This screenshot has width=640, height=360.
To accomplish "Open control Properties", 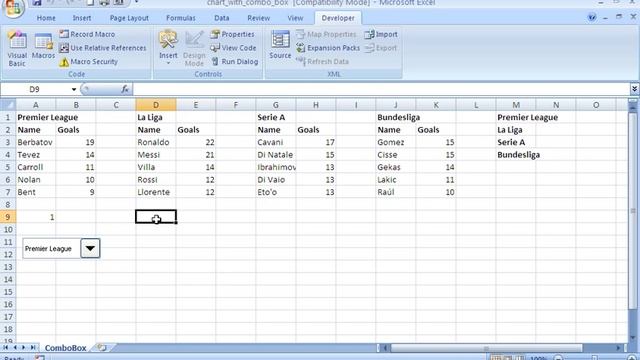I will tap(232, 34).
